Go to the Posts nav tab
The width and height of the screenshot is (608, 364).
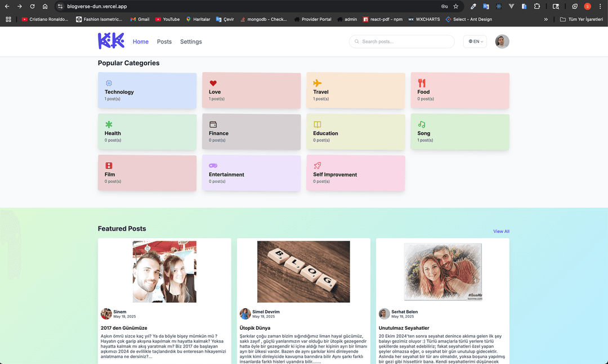164,42
